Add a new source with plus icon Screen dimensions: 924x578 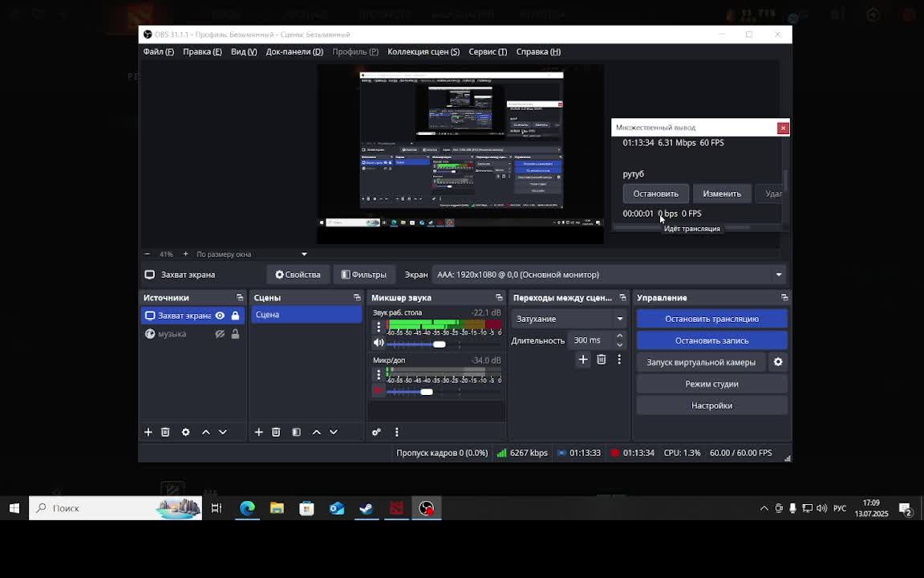pos(148,433)
